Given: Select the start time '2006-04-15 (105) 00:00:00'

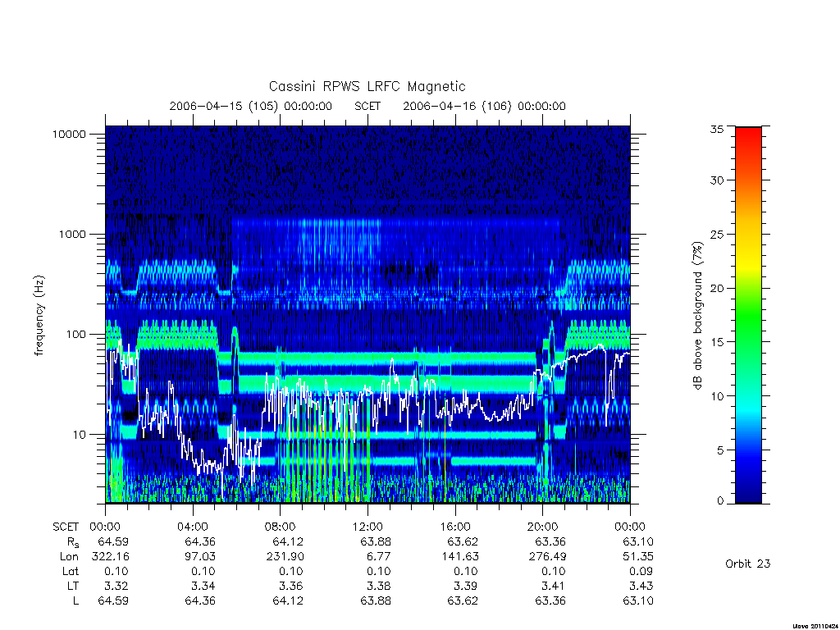Looking at the screenshot, I should point(251,106).
